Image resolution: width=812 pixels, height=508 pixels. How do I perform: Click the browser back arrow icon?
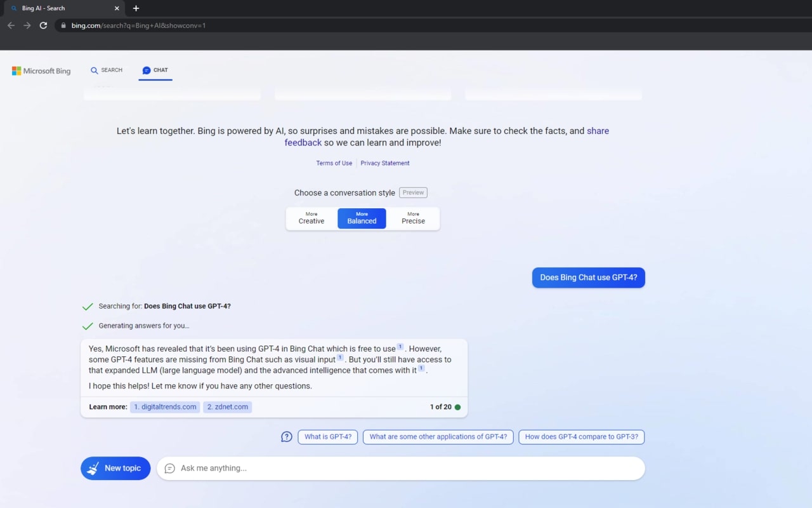click(x=11, y=25)
